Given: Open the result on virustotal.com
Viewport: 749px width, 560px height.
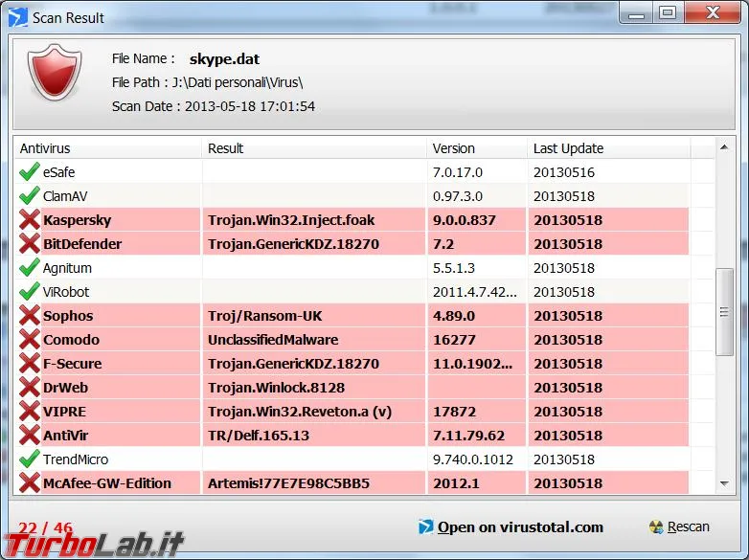Looking at the screenshot, I should [520, 527].
